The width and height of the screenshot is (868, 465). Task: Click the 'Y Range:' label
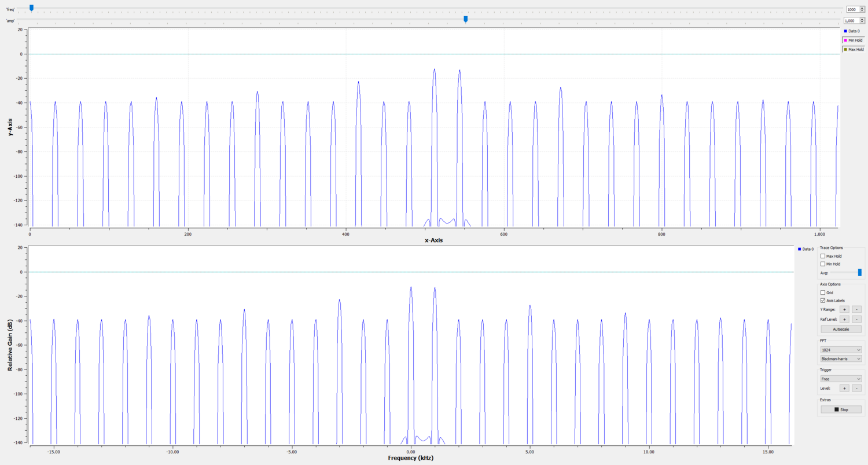[x=829, y=310]
